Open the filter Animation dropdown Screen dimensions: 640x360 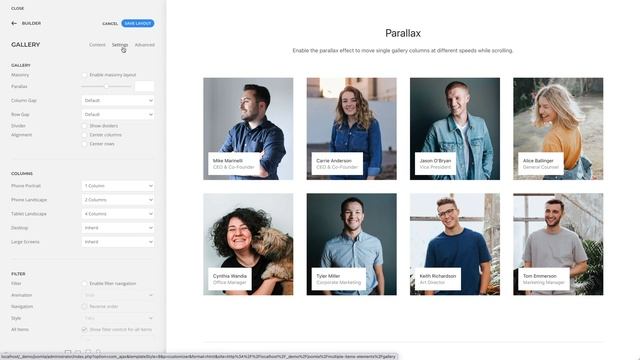(x=118, y=295)
